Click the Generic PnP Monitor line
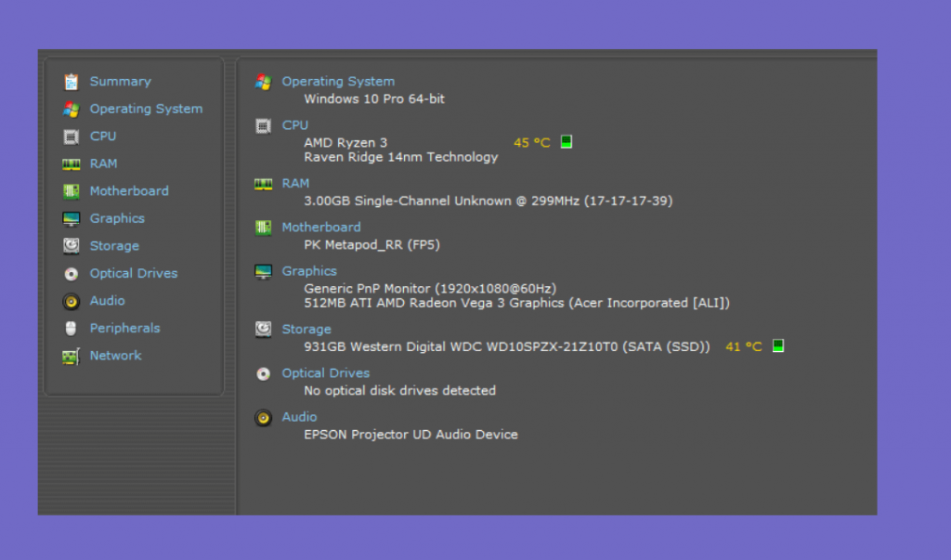 pyautogui.click(x=430, y=288)
